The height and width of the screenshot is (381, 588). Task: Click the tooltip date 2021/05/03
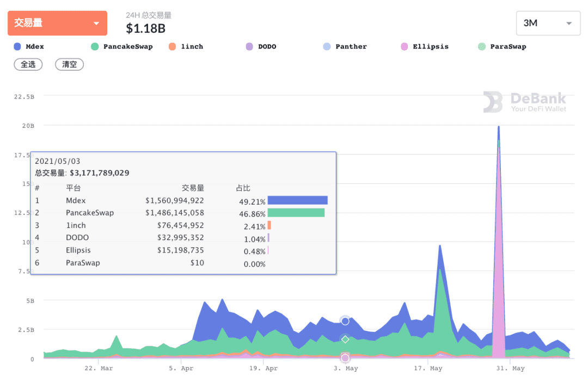(57, 161)
